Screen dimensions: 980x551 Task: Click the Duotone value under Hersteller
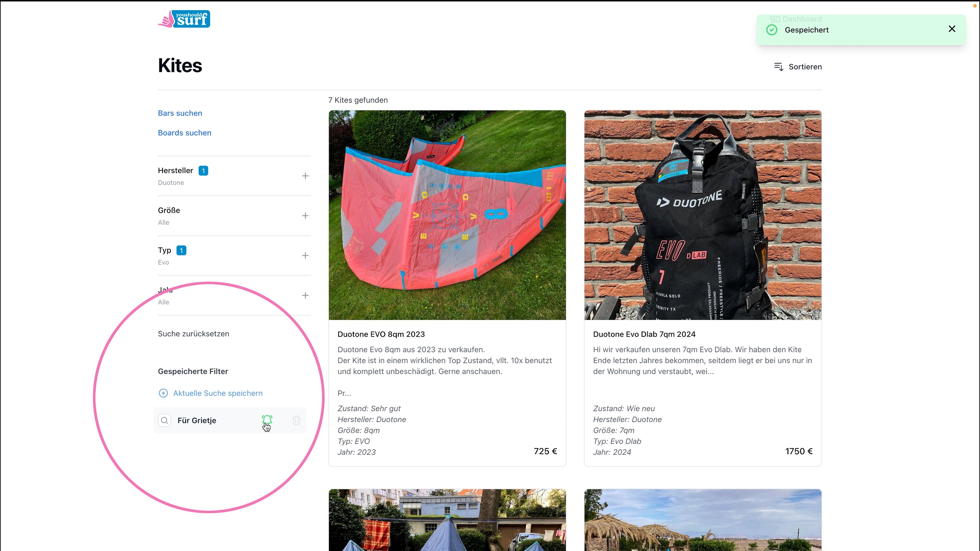click(171, 183)
